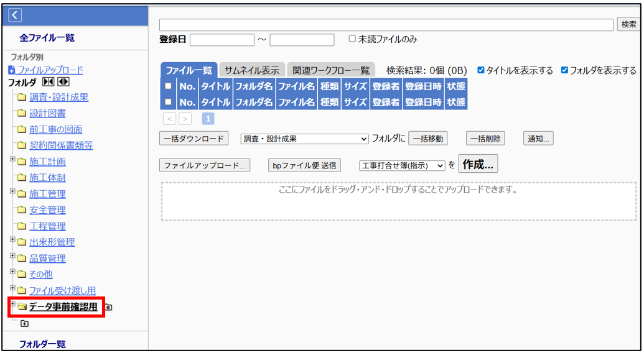Click the expand-all folders icon

[x=63, y=83]
